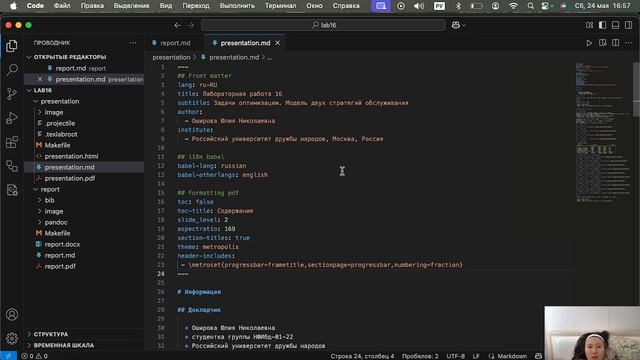The width and height of the screenshot is (640, 360).
Task: Toggle primary side bar visibility
Action: tap(602, 25)
